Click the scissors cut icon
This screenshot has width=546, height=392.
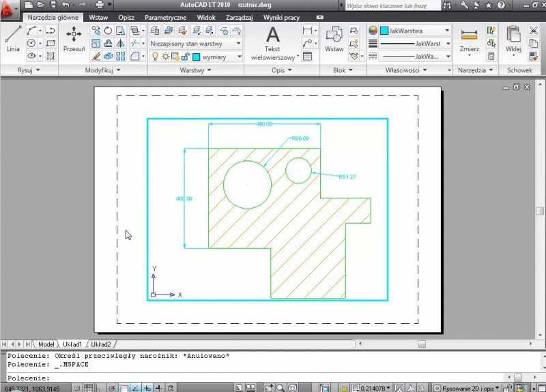(533, 31)
